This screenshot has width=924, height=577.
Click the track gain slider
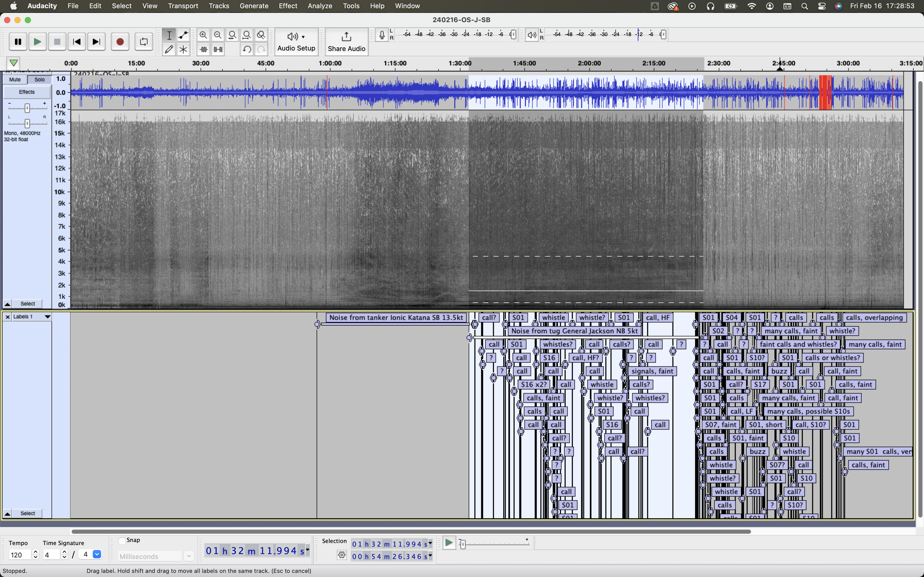pos(27,108)
